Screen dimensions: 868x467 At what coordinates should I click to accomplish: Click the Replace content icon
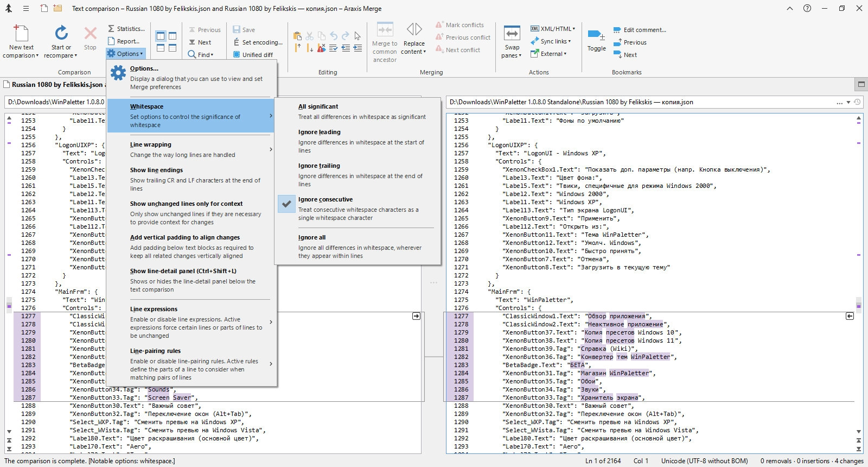point(414,30)
